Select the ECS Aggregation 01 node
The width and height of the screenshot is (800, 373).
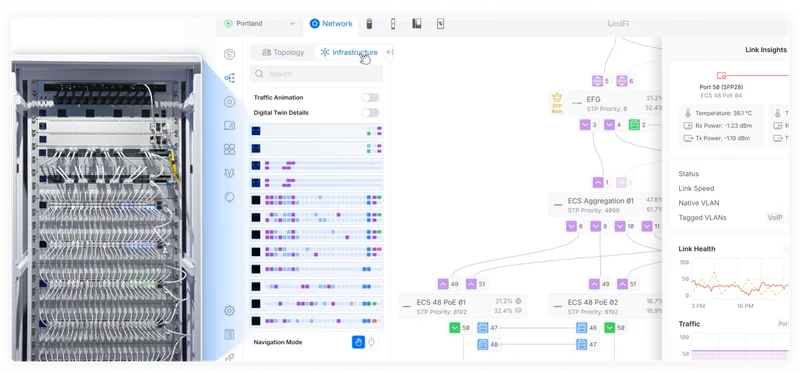(606, 205)
